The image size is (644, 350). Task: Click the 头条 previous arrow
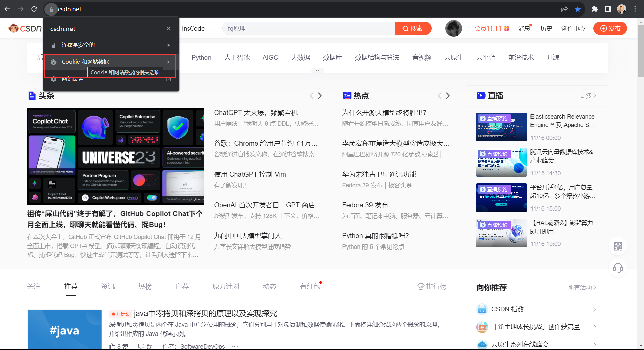[x=312, y=96]
